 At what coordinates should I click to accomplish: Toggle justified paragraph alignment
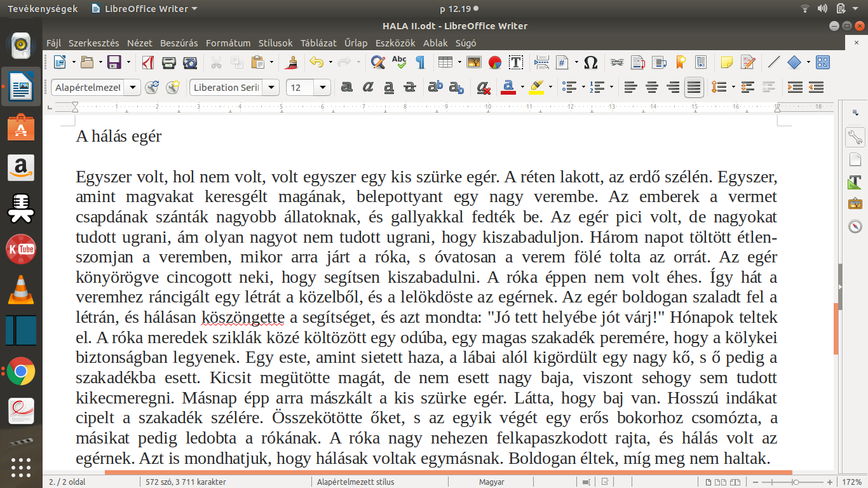point(694,87)
